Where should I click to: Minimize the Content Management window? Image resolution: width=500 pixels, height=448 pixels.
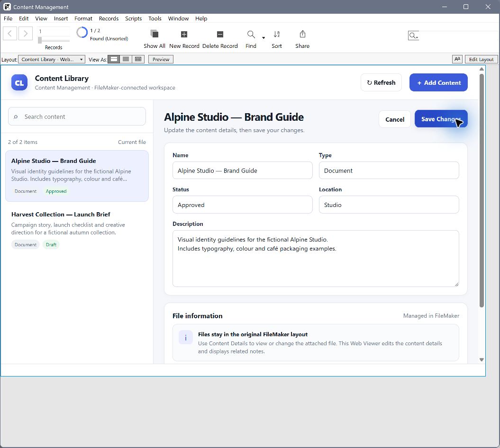(x=445, y=7)
